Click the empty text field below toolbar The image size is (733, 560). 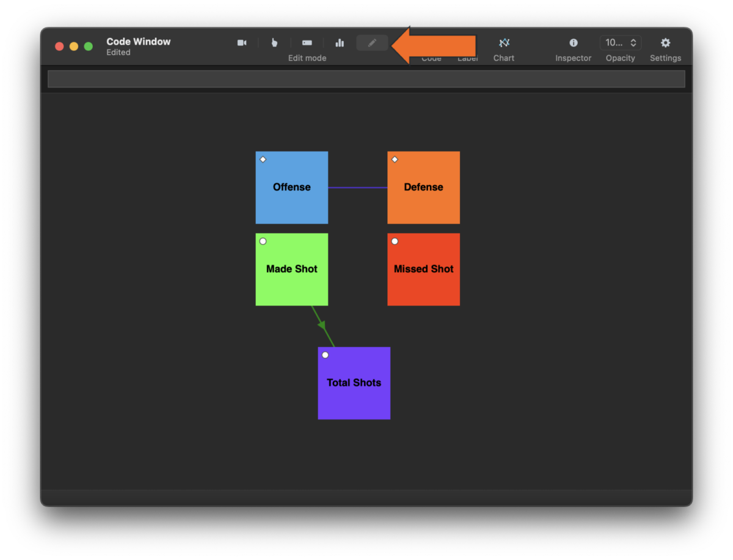(366, 79)
